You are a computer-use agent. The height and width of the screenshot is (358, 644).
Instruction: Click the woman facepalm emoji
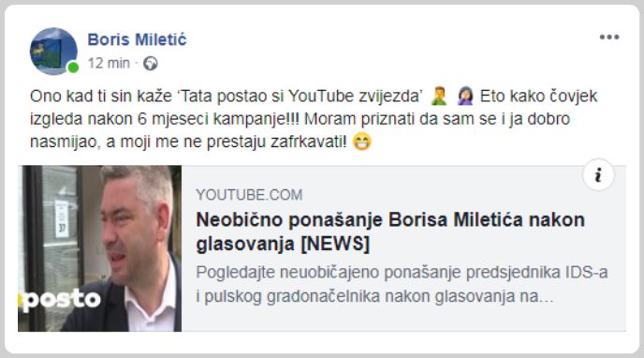465,97
